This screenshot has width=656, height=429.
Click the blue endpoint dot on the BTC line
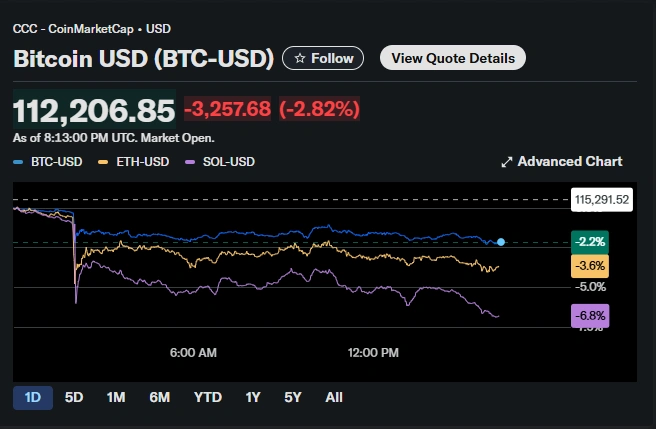point(501,242)
